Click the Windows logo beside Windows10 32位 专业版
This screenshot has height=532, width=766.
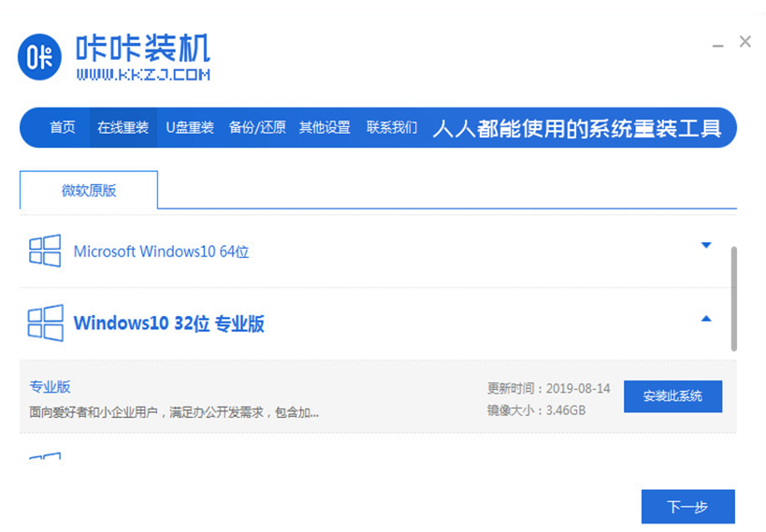pyautogui.click(x=45, y=323)
